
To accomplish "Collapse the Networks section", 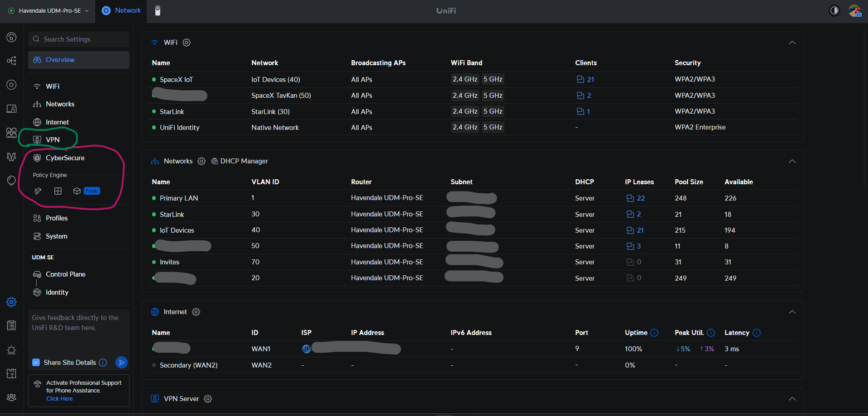I will (x=792, y=161).
